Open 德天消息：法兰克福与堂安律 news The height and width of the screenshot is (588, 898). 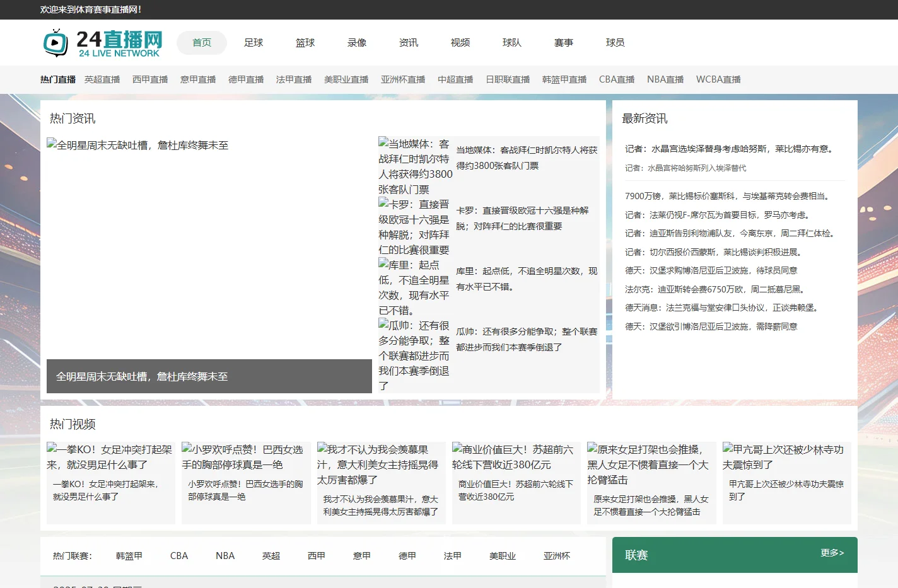coord(723,308)
